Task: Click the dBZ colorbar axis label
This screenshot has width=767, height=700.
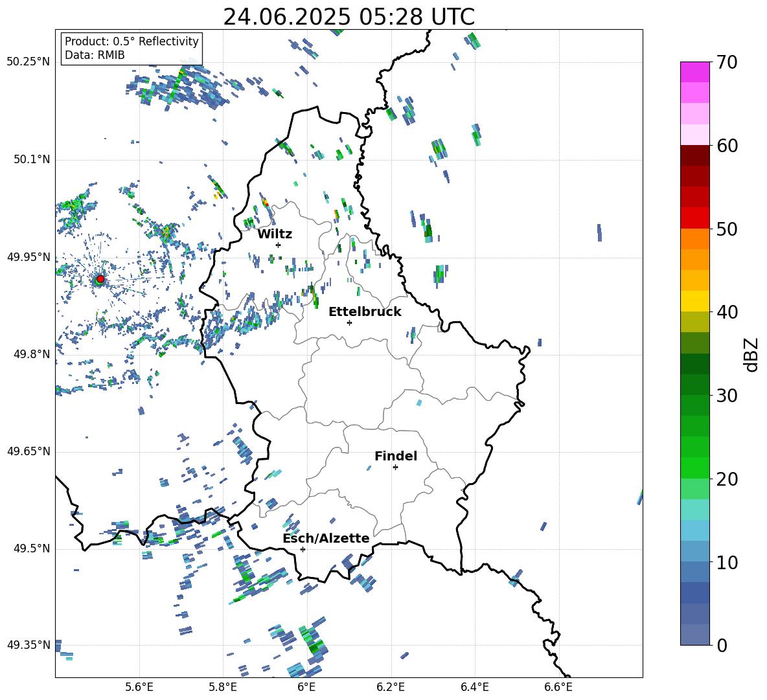Action: coord(752,354)
